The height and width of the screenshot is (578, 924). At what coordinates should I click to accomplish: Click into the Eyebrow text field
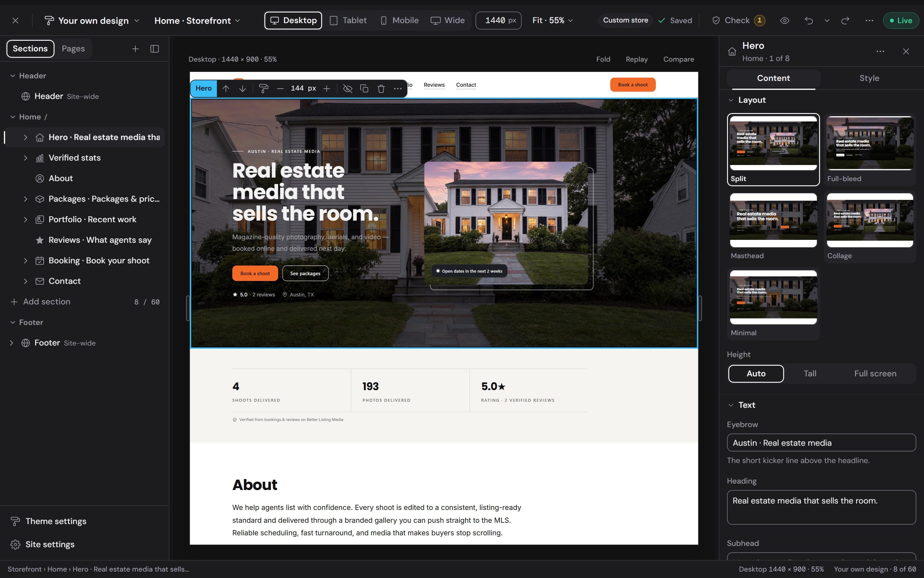tap(821, 443)
